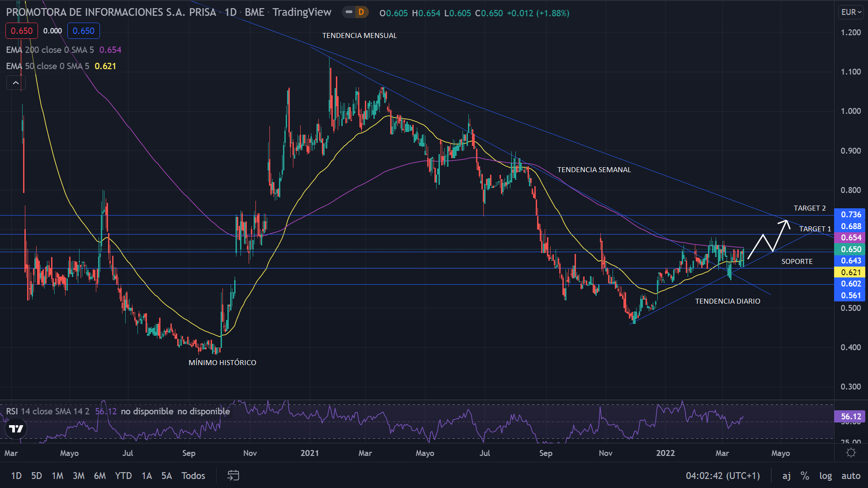868x488 pixels.
Task: Toggle auto scale mode
Action: (x=850, y=475)
